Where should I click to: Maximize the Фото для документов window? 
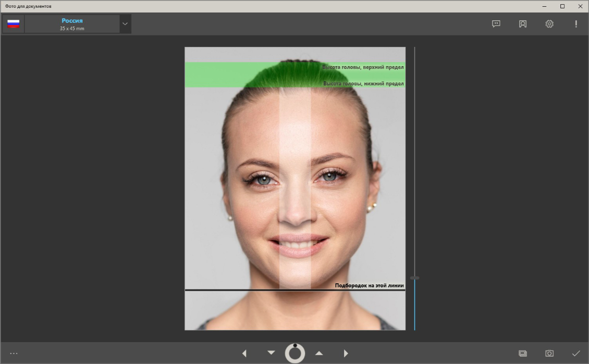point(562,6)
